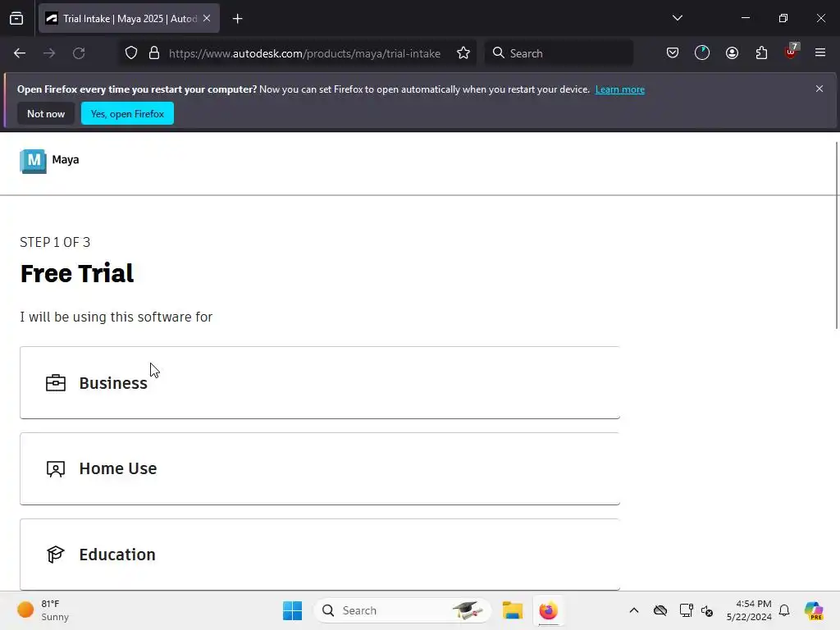The image size is (840, 630).
Task: Reload the current page
Action: click(x=79, y=53)
